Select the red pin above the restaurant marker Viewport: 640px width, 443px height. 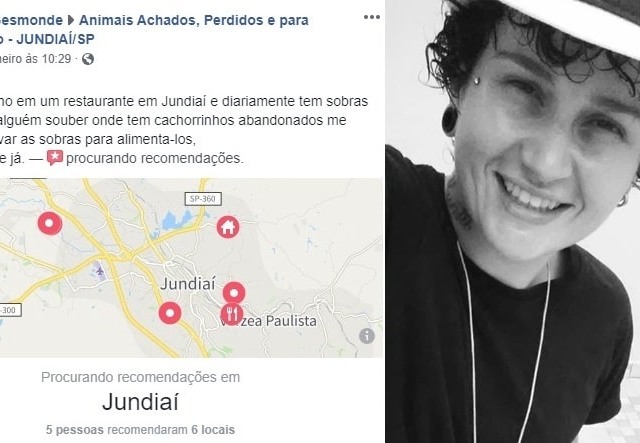pyautogui.click(x=234, y=292)
